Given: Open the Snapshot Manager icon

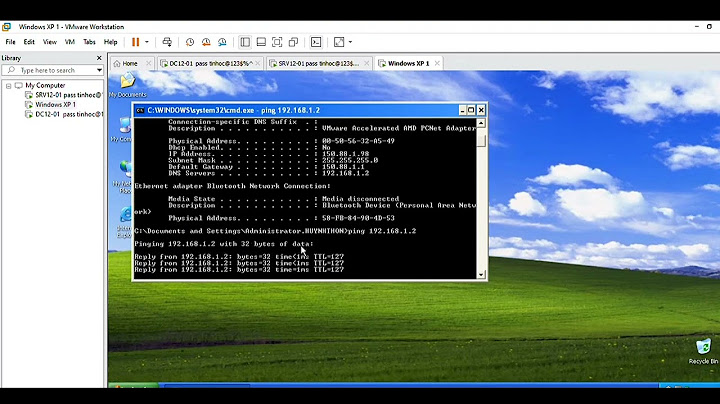Looking at the screenshot, I should click(x=222, y=42).
